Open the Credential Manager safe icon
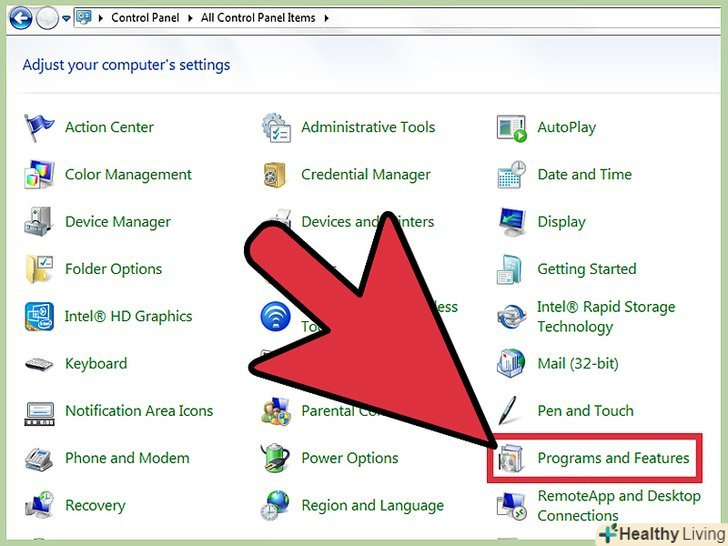The width and height of the screenshot is (728, 546). [274, 175]
